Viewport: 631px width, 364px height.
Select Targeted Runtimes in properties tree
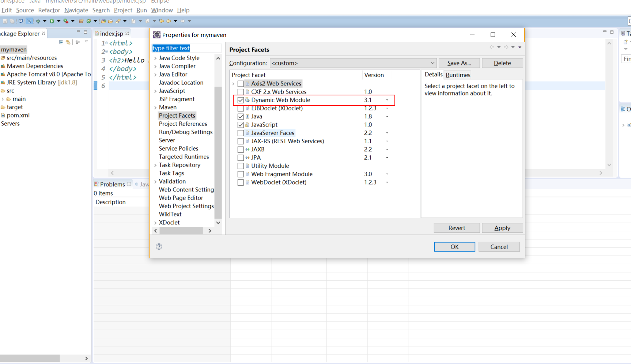(184, 157)
